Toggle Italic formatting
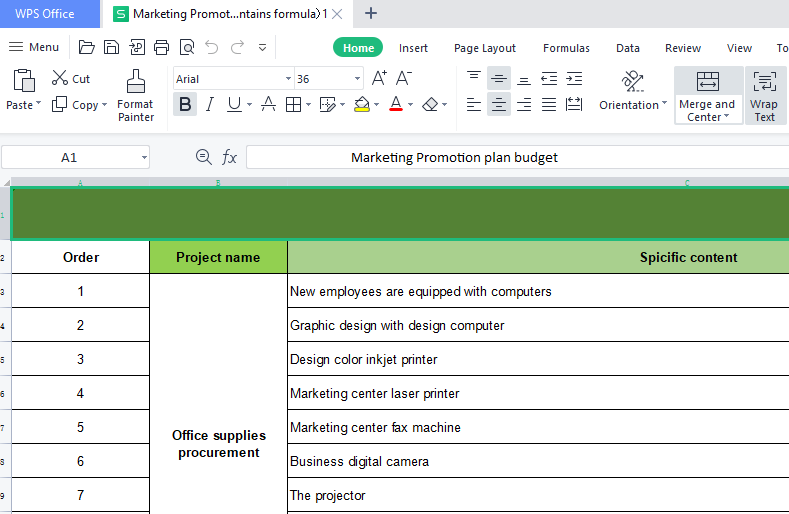The width and height of the screenshot is (789, 514). coord(210,104)
